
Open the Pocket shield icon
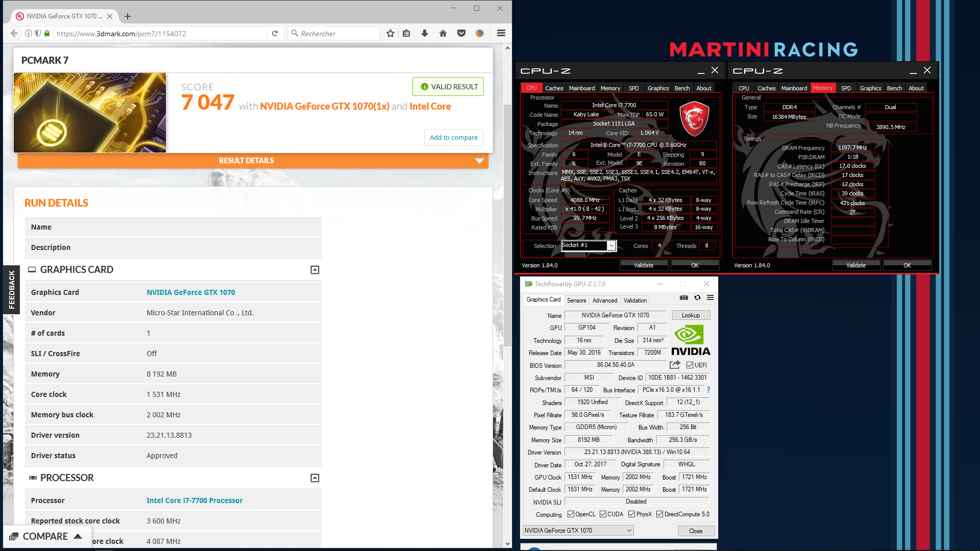tap(461, 33)
